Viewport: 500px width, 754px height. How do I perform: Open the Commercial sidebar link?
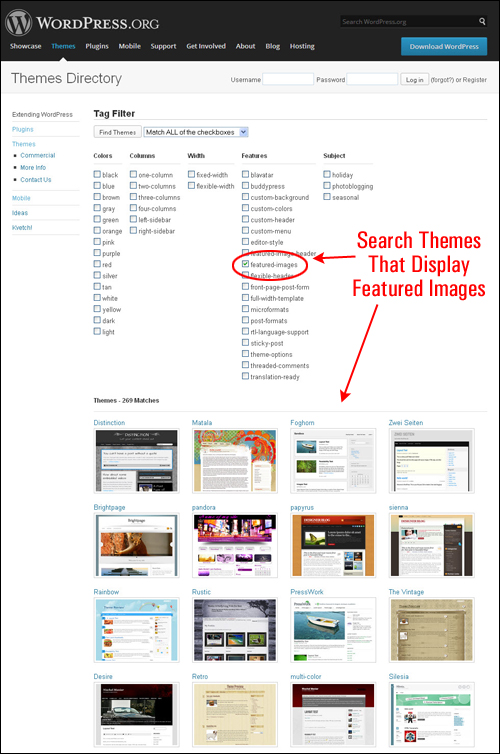click(38, 155)
